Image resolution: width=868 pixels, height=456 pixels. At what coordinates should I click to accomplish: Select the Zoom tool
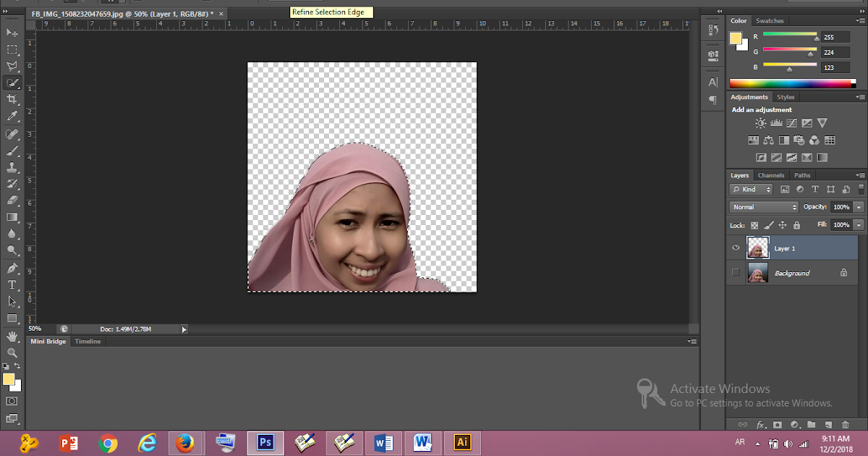pyautogui.click(x=12, y=352)
